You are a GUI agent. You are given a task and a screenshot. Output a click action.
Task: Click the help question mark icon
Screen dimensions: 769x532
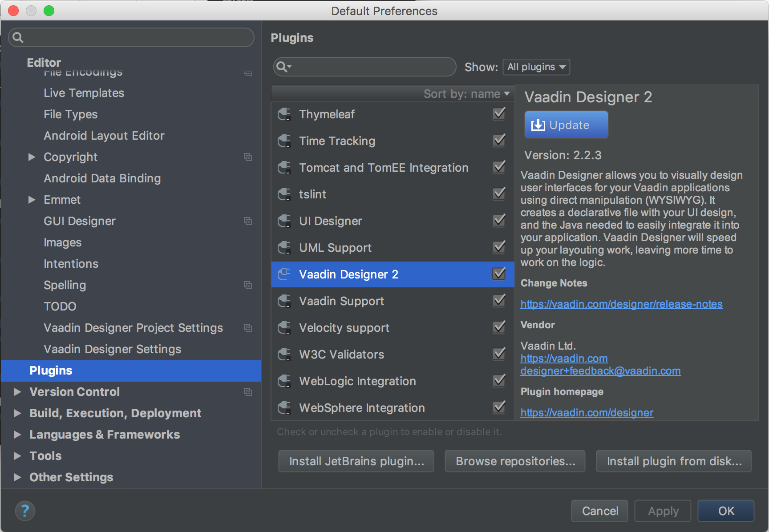coord(25,511)
